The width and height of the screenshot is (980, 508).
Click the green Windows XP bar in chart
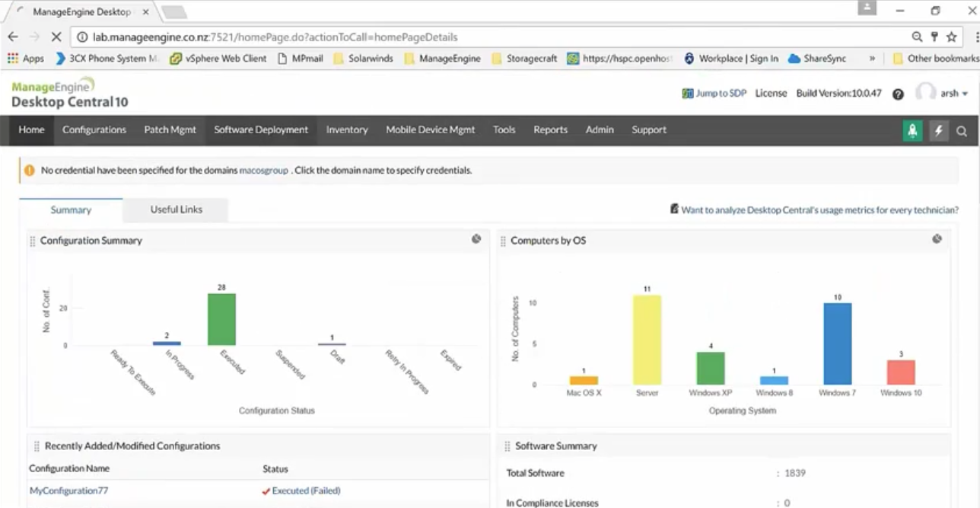pyautogui.click(x=711, y=368)
